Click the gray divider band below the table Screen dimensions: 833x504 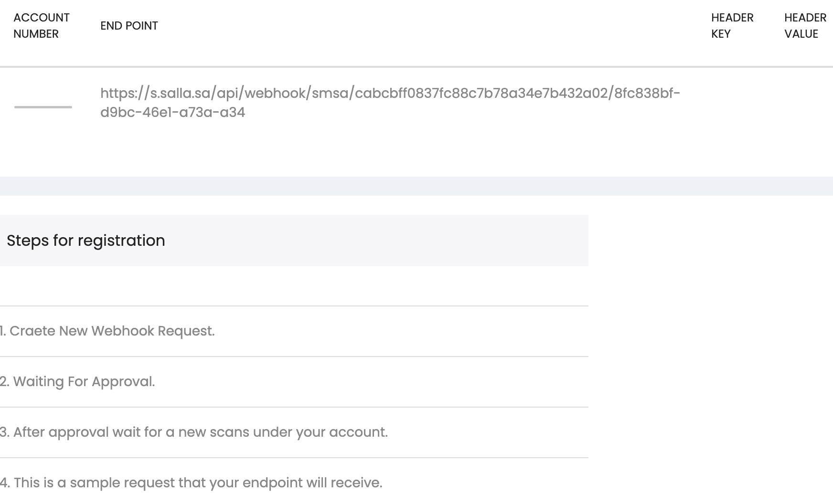(x=416, y=186)
